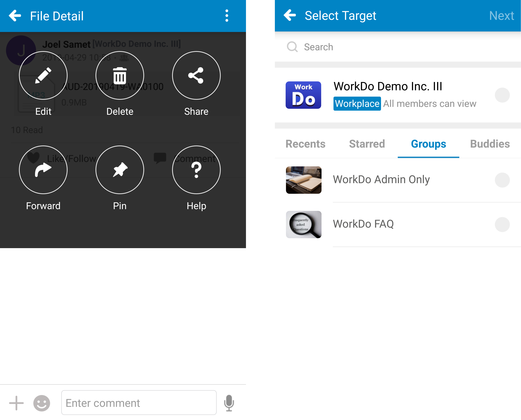Image resolution: width=521 pixels, height=420 pixels.
Task: Click the WorkDo Demo Inc. III title text
Action: [388, 86]
